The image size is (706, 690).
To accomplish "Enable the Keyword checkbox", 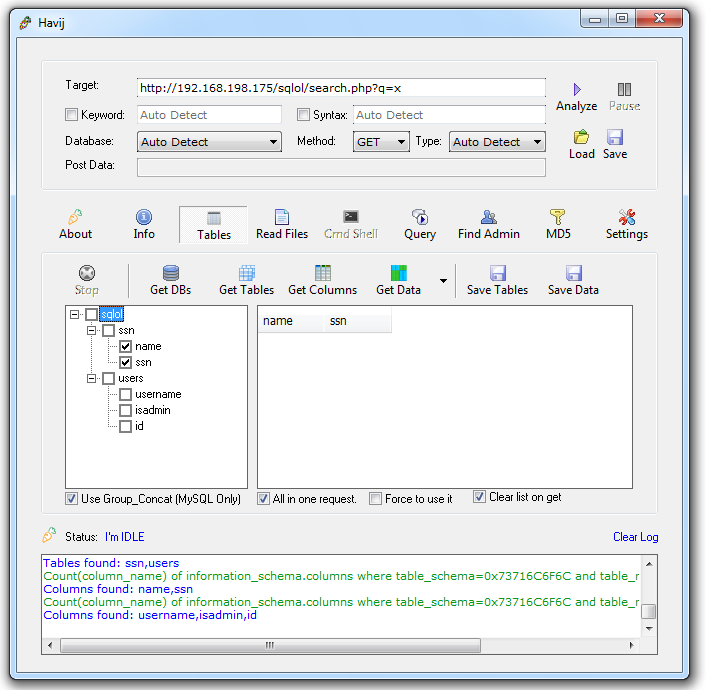I will coord(71,114).
